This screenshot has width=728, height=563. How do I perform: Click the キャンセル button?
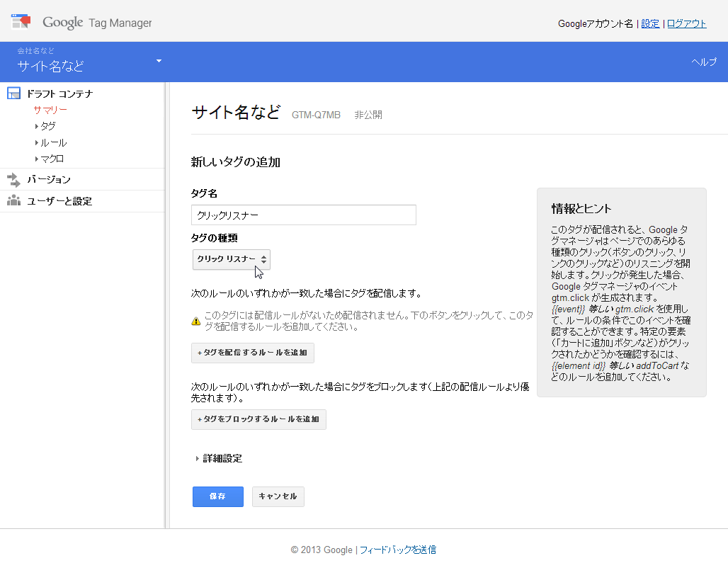278,496
